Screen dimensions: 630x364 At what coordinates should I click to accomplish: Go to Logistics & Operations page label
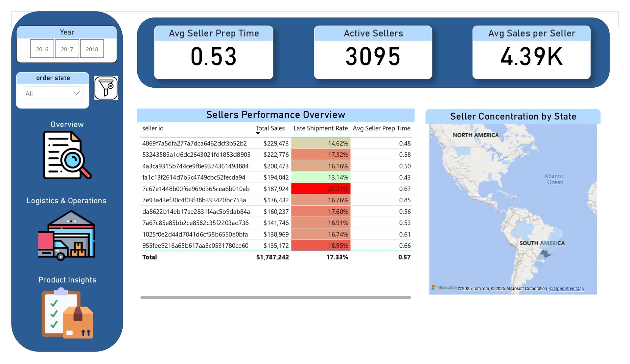pos(66,201)
